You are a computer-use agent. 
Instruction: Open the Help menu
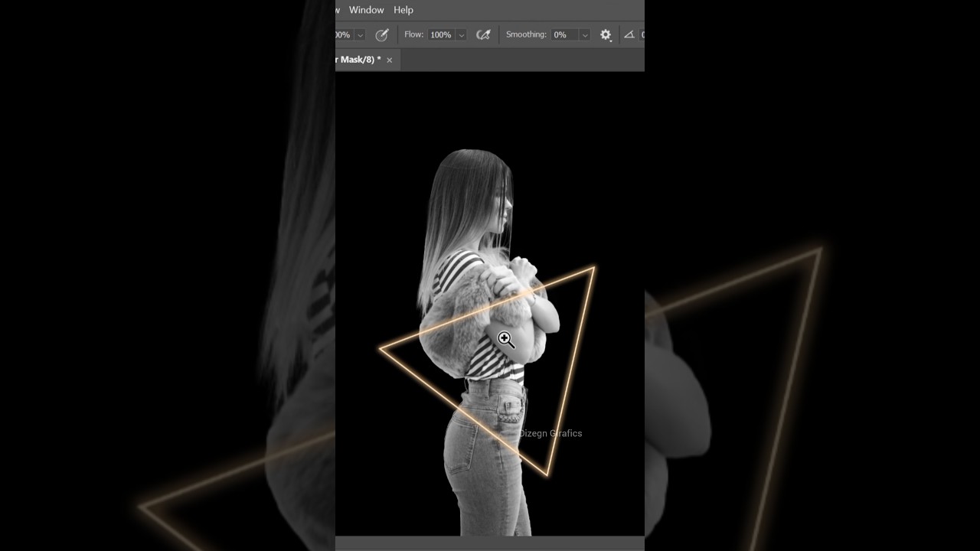point(403,10)
